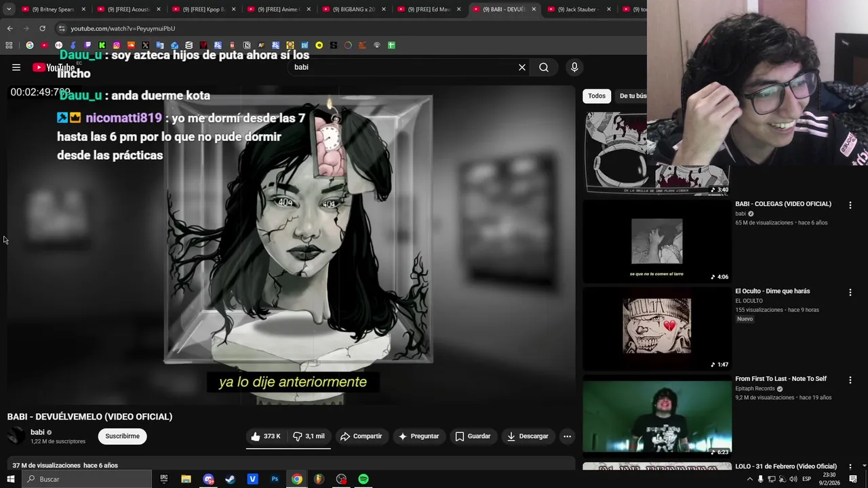Screen dimensions: 868x488
Task: Open Steam from the taskbar
Action: point(230,479)
